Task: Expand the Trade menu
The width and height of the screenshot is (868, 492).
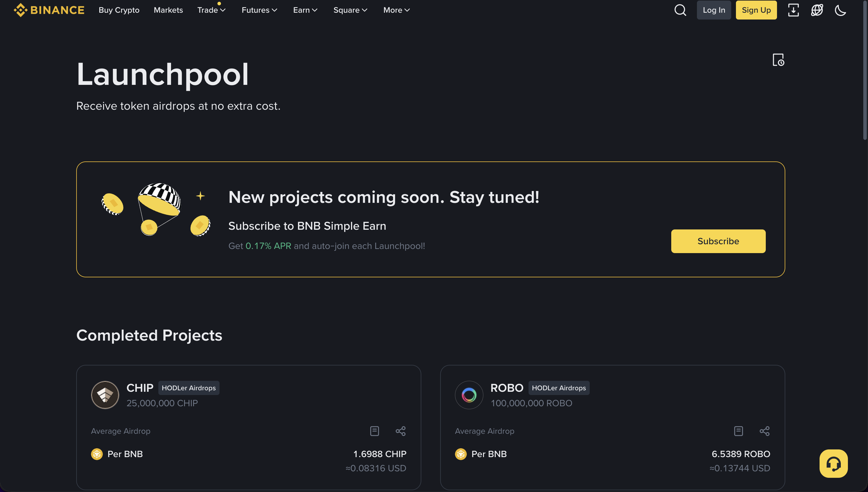Action: coord(211,10)
